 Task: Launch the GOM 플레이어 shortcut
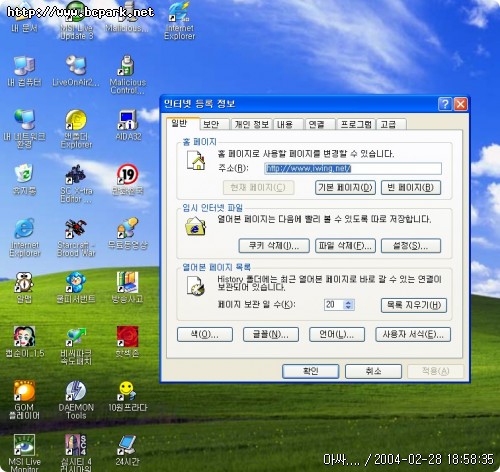pos(24,400)
